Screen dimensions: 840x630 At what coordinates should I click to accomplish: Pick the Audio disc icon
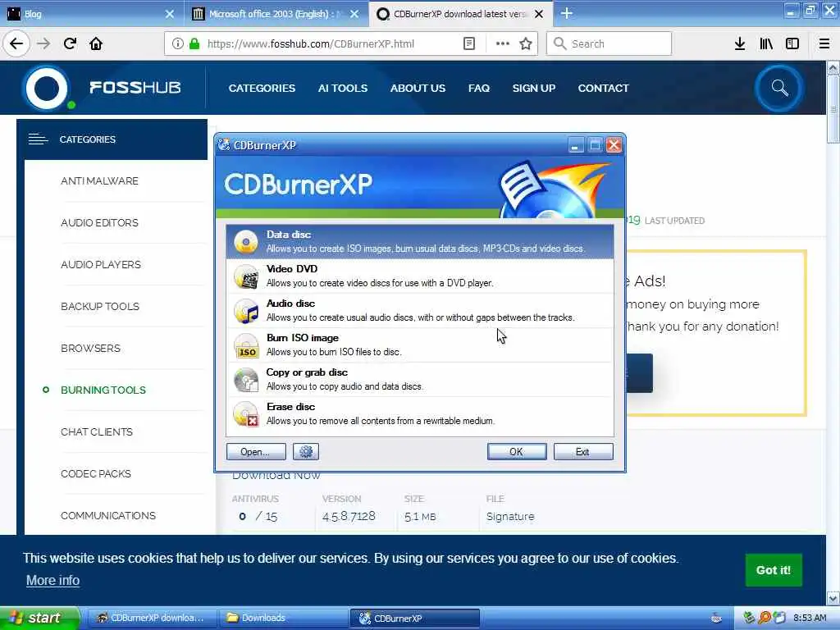[246, 311]
